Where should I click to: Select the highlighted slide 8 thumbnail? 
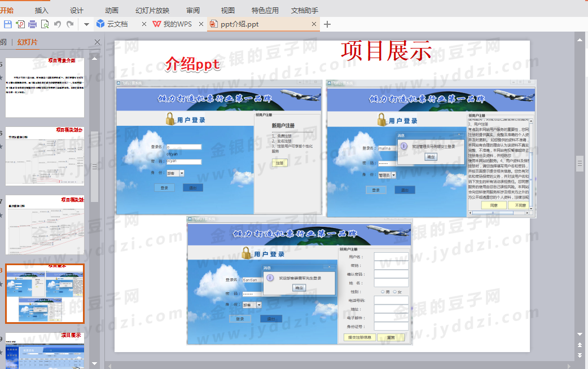pos(45,293)
